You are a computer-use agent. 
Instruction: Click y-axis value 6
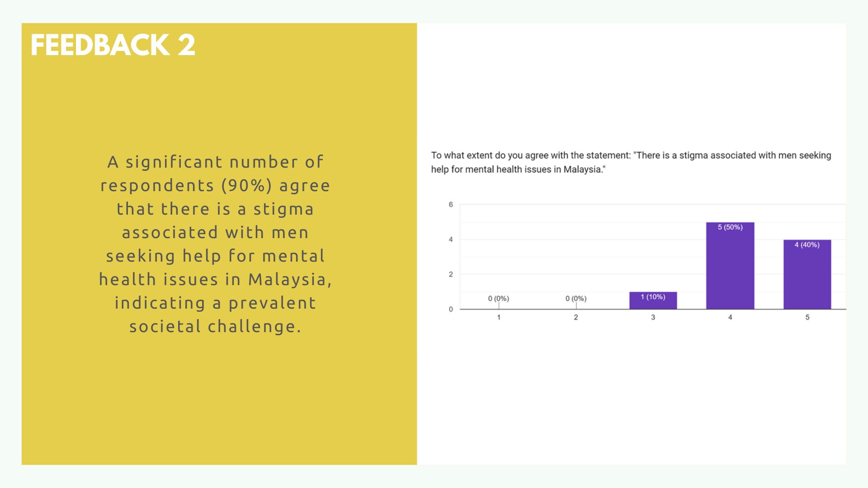coord(450,205)
